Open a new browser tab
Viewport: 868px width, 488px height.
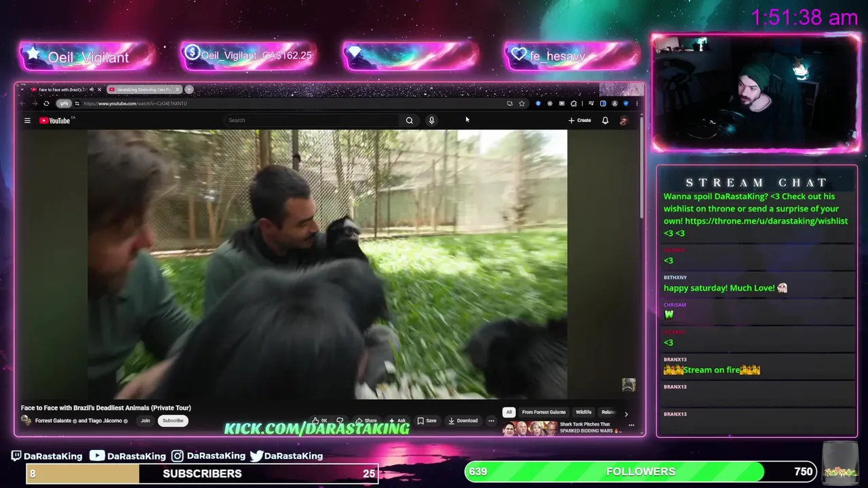click(189, 89)
